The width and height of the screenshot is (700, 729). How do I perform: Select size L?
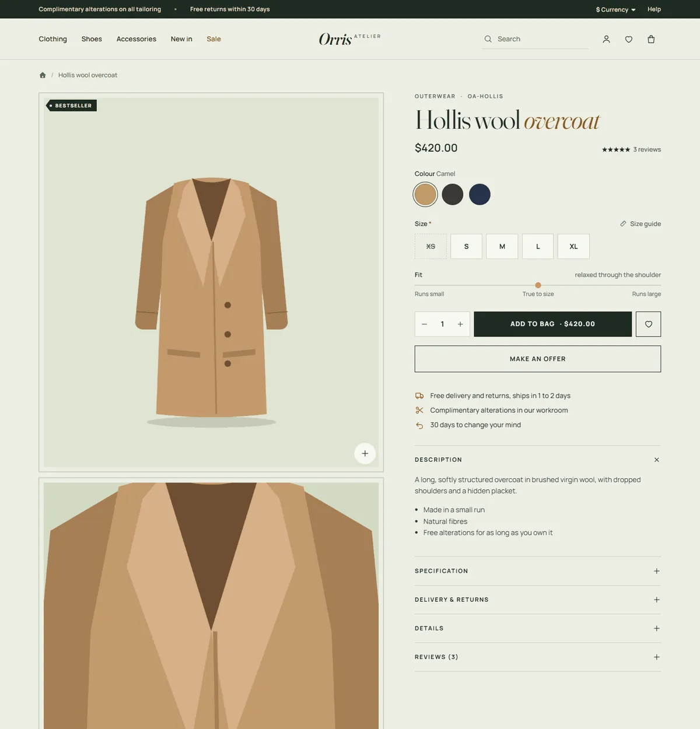538,246
